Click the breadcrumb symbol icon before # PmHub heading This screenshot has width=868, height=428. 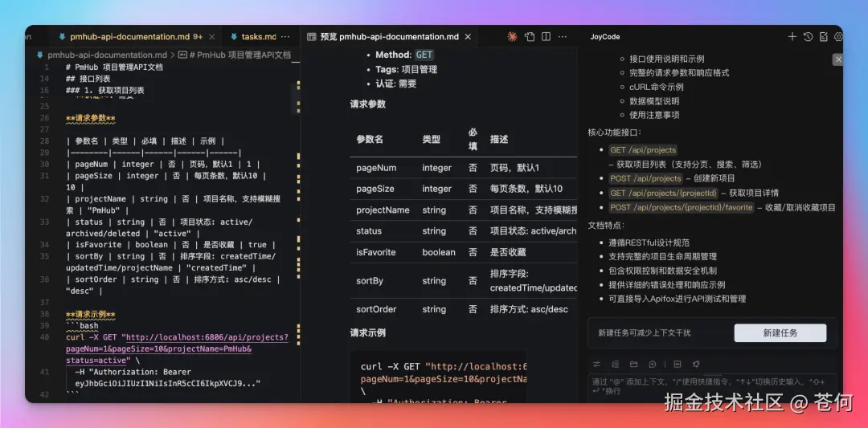click(x=182, y=55)
